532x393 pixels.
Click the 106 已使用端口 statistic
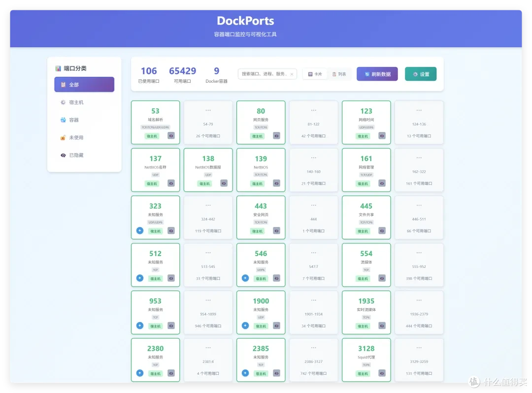pyautogui.click(x=149, y=75)
